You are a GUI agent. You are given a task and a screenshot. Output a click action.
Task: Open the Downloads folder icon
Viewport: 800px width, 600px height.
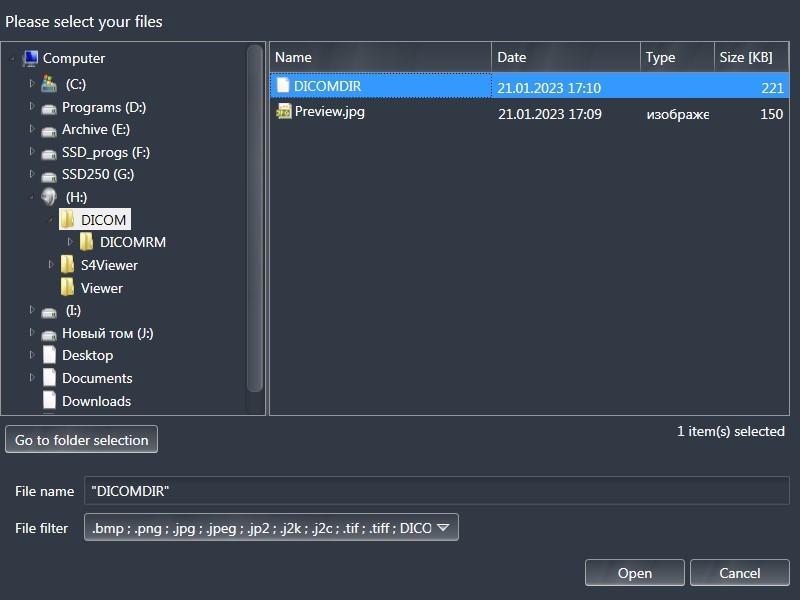(49, 401)
